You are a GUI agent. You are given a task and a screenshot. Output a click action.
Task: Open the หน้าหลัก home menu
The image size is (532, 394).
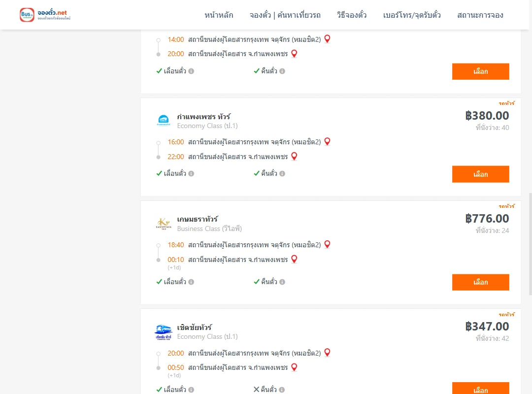point(219,15)
